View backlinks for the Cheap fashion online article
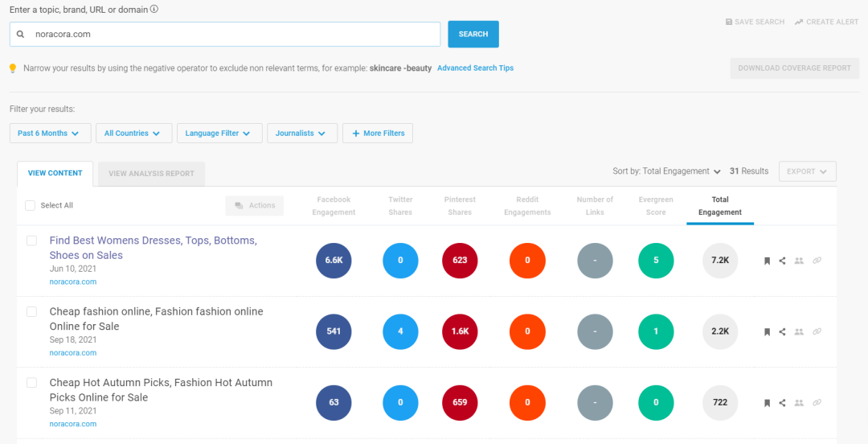 point(817,331)
